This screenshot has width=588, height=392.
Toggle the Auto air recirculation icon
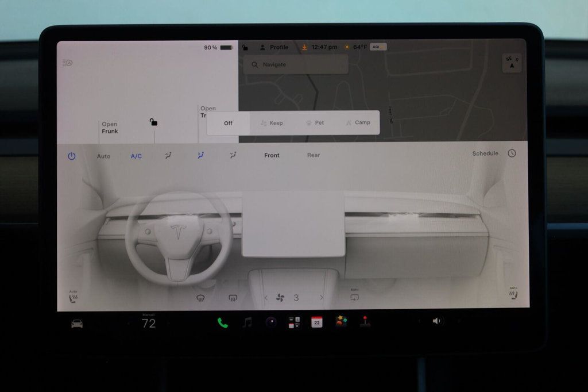tap(354, 295)
